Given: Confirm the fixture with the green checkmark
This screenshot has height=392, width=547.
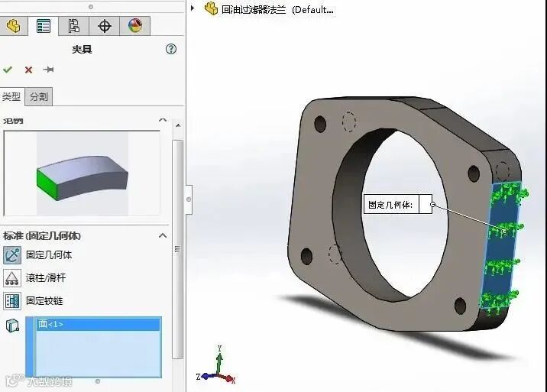Looking at the screenshot, I should point(8,70).
